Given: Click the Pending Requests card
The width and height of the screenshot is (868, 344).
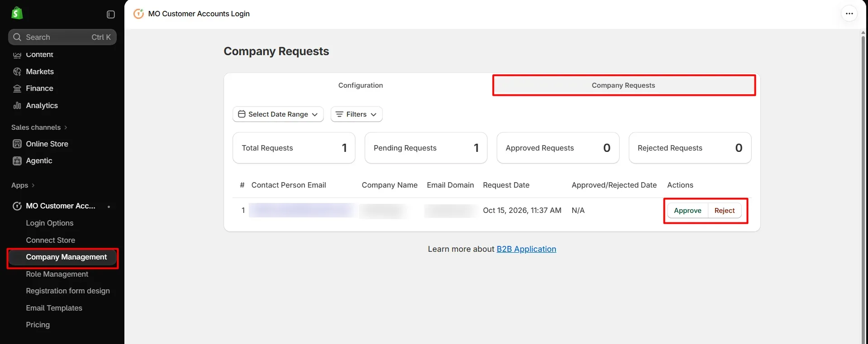Looking at the screenshot, I should pyautogui.click(x=426, y=148).
